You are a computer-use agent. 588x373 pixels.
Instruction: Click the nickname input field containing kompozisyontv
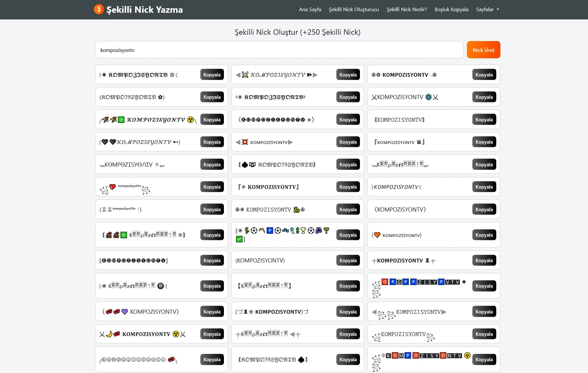coord(279,50)
